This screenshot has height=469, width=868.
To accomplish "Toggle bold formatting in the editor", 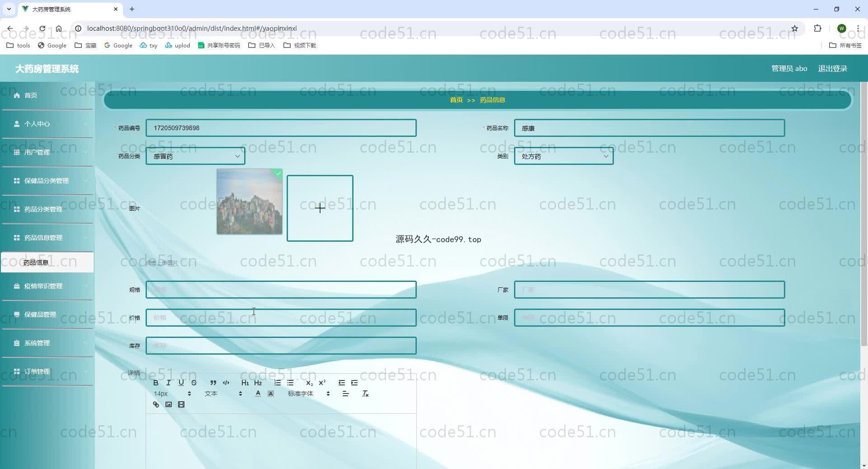I will (x=156, y=383).
